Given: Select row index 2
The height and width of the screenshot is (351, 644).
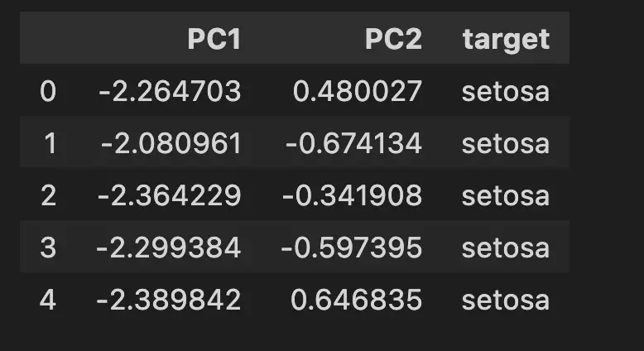Looking at the screenshot, I should (x=49, y=195).
